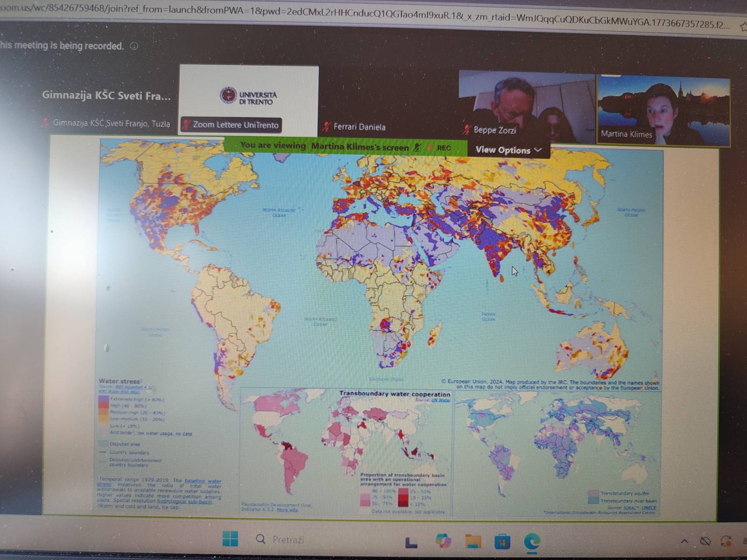Click the browser address bar URL
Image resolution: width=747 pixels, height=560 pixels.
click(364, 14)
